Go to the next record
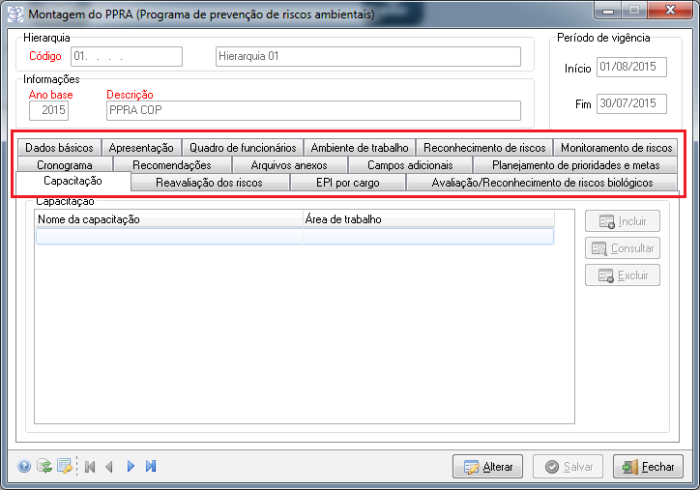The image size is (700, 490). pyautogui.click(x=131, y=466)
